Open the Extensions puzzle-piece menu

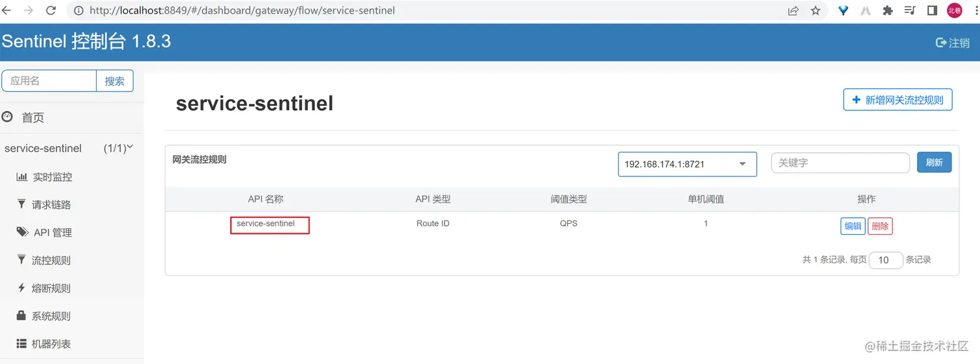point(888,10)
